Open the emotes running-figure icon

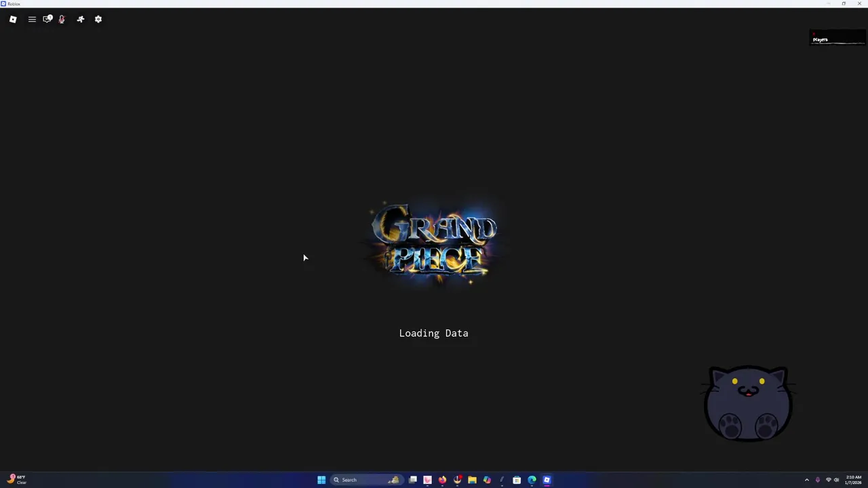coord(81,19)
